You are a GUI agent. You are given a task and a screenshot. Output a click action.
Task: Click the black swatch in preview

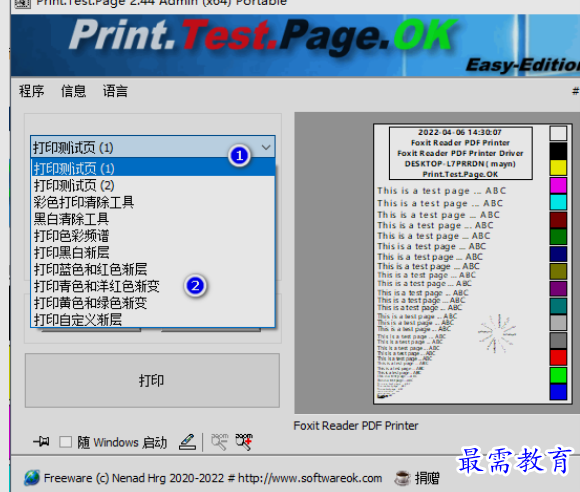[x=558, y=151]
